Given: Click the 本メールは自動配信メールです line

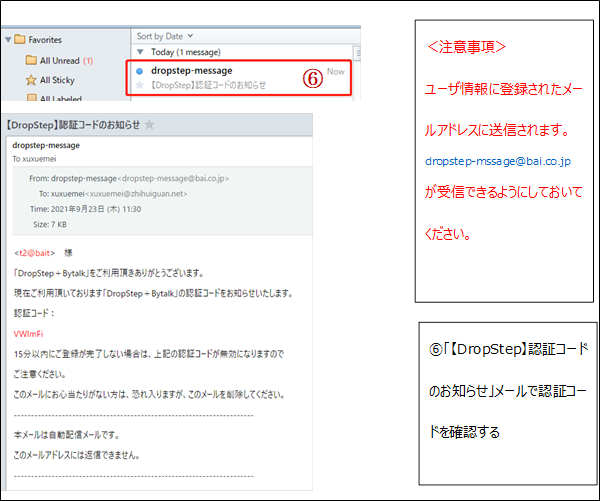Looking at the screenshot, I should coord(67,435).
